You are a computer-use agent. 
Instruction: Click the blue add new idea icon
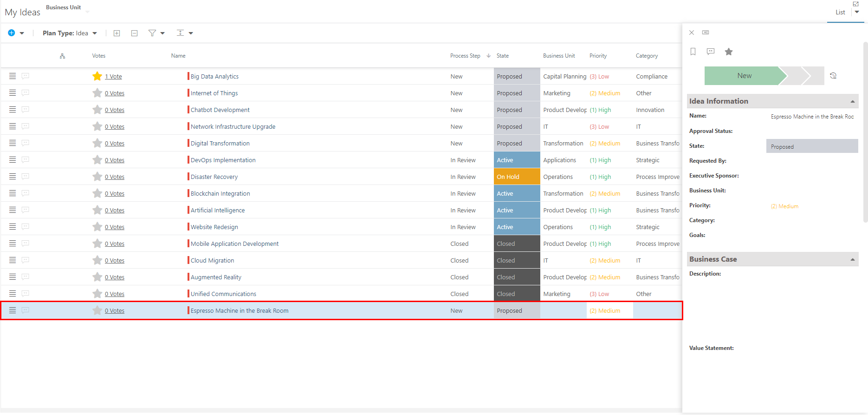[12, 33]
